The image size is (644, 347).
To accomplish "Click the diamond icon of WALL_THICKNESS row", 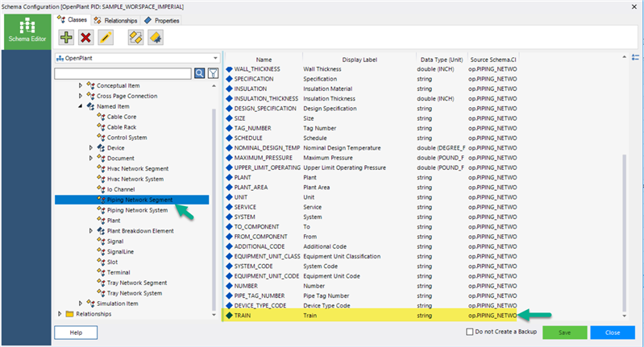I will (x=229, y=69).
